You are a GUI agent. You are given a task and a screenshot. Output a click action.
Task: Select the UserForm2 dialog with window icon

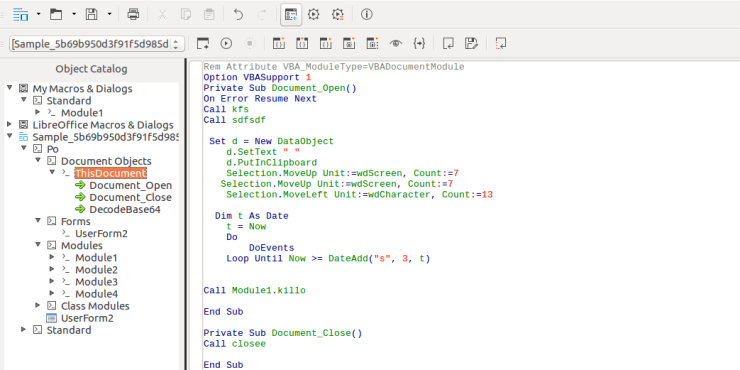click(87, 318)
